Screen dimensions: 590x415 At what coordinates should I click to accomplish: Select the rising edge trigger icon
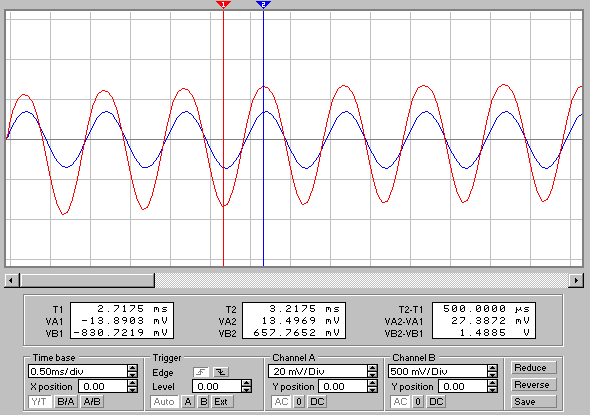[x=201, y=372]
